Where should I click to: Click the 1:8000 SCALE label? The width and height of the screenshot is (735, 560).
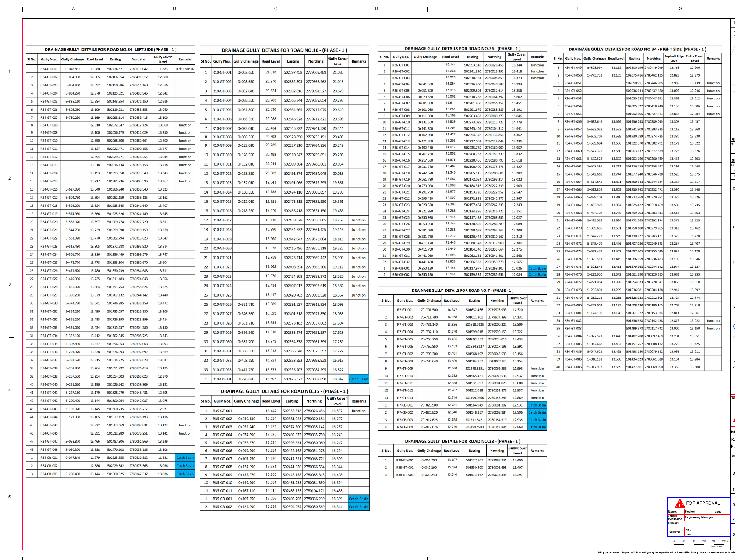coord(715,547)
